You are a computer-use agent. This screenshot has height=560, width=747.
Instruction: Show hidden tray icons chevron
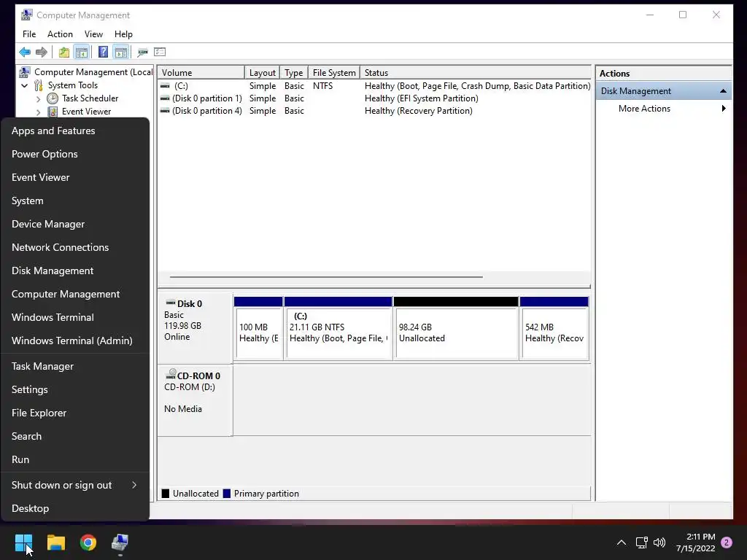point(622,542)
